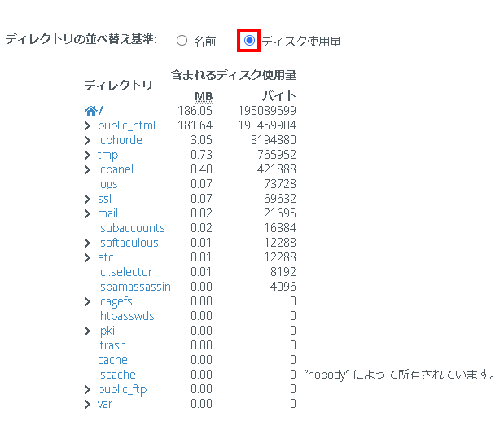Open the public_ftp folder link
Screen dimensions: 504x421
pos(122,389)
